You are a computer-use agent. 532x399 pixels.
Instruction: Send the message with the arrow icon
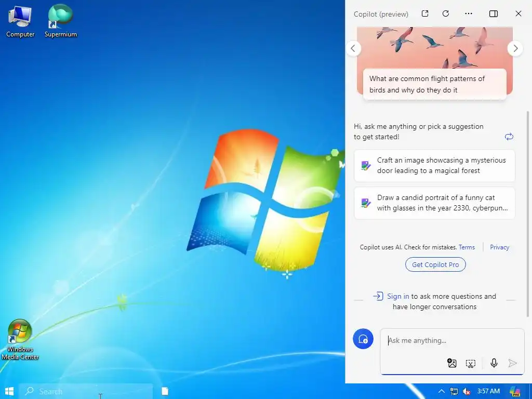tap(513, 363)
